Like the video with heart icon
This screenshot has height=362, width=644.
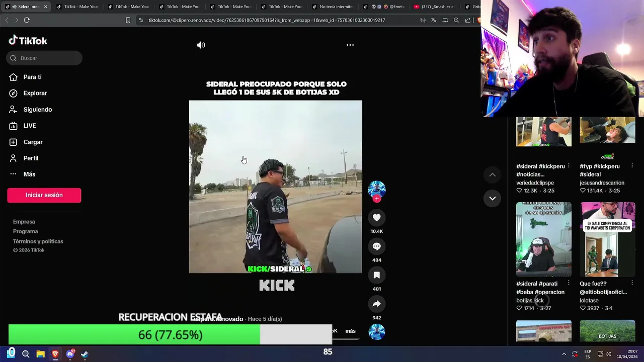pos(376,217)
